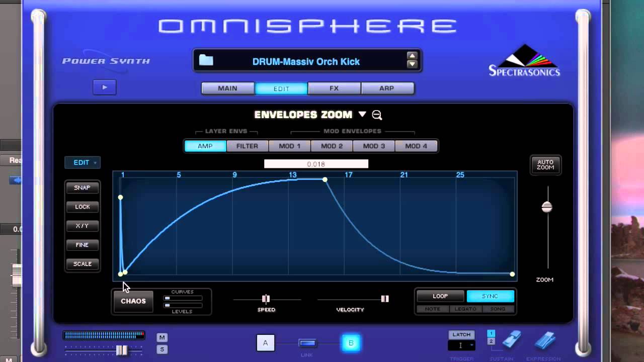
Task: Toggle the LOCK button
Action: (x=83, y=207)
